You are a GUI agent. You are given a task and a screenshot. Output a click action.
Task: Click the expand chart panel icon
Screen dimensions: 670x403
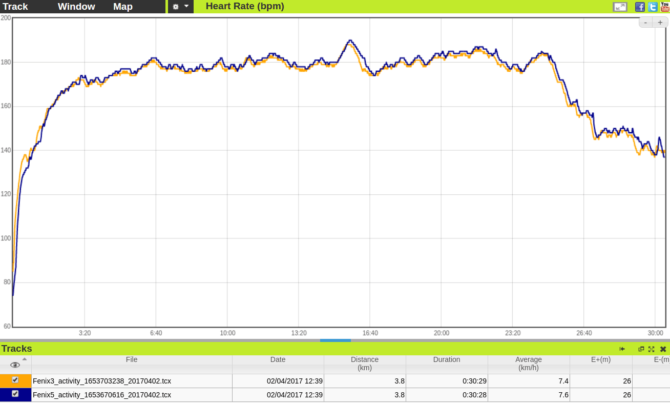coord(620,6)
